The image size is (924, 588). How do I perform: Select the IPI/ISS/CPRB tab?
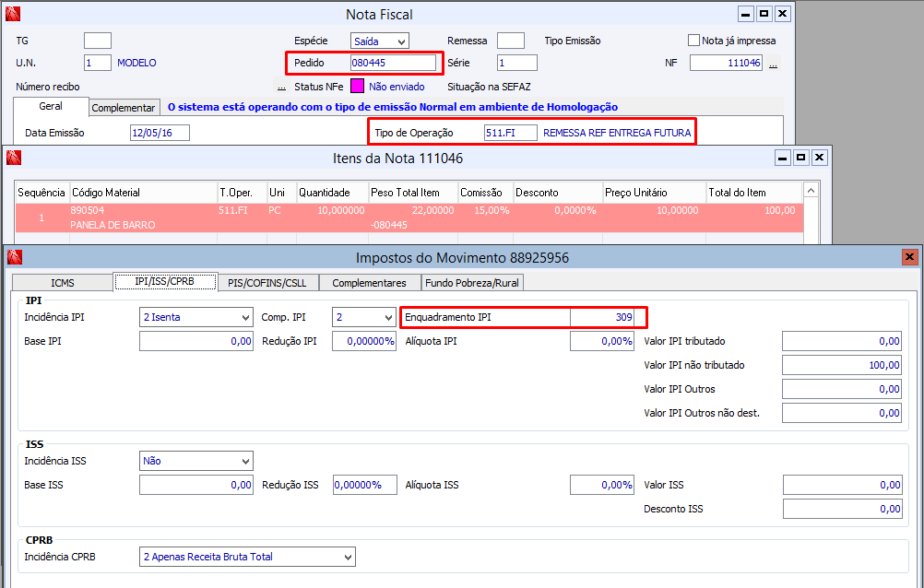(165, 282)
